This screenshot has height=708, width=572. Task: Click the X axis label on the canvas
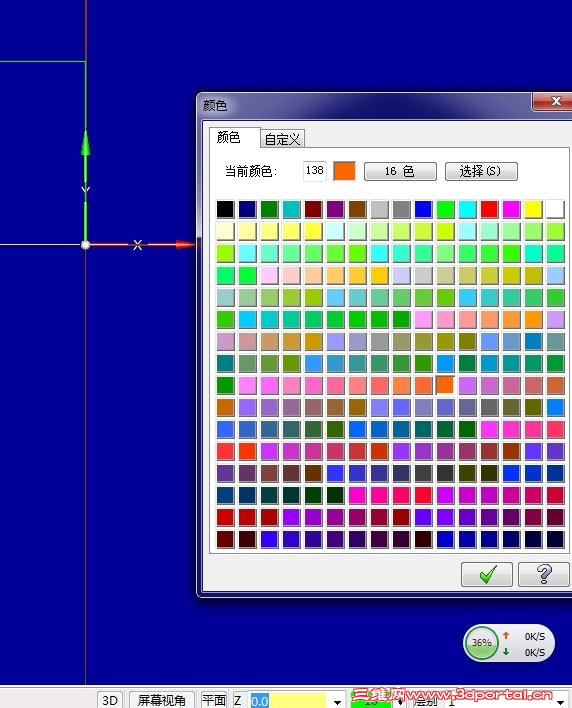coord(138,245)
